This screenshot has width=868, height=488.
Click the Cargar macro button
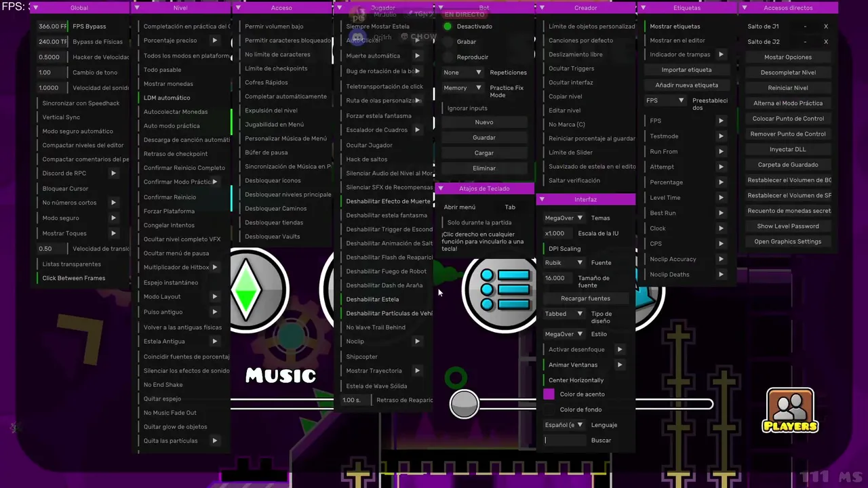(x=484, y=153)
